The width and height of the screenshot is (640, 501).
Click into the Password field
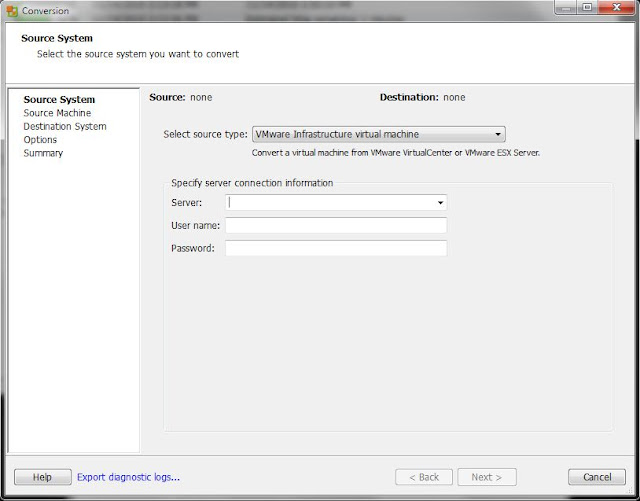pyautogui.click(x=336, y=248)
